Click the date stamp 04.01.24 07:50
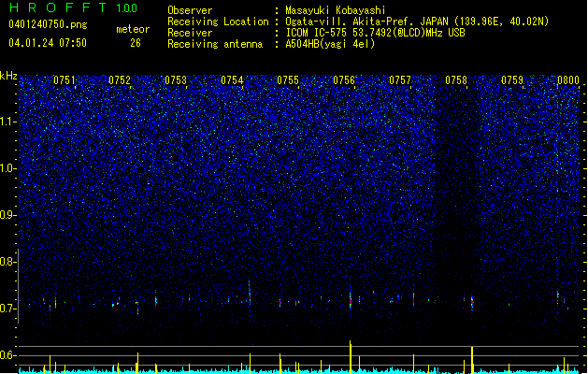Image resolution: width=588 pixels, height=374 pixels. pyautogui.click(x=48, y=43)
